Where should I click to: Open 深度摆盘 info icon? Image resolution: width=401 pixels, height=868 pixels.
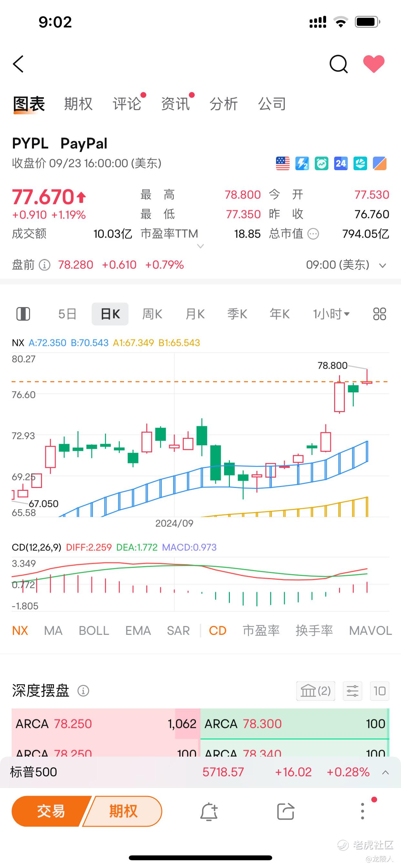point(83,691)
